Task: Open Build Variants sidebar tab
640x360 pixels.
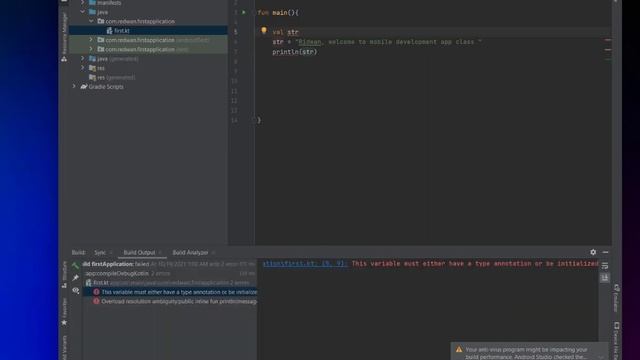Action: coord(64,347)
